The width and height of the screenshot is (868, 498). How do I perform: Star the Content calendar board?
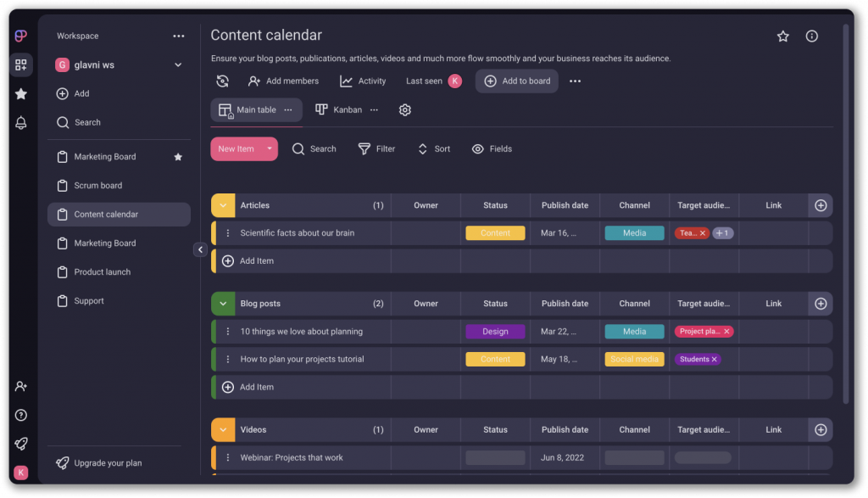(782, 36)
